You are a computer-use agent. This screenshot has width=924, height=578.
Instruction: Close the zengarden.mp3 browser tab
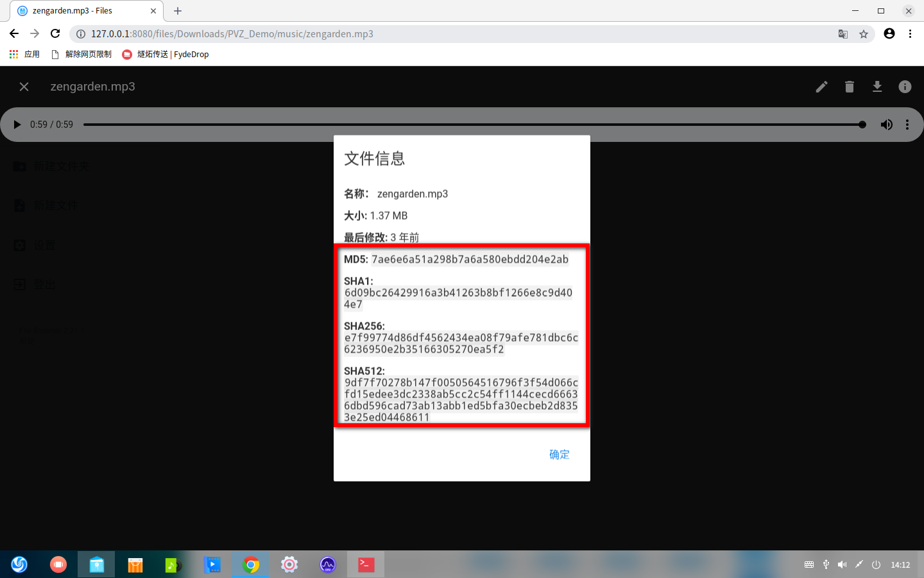click(153, 11)
